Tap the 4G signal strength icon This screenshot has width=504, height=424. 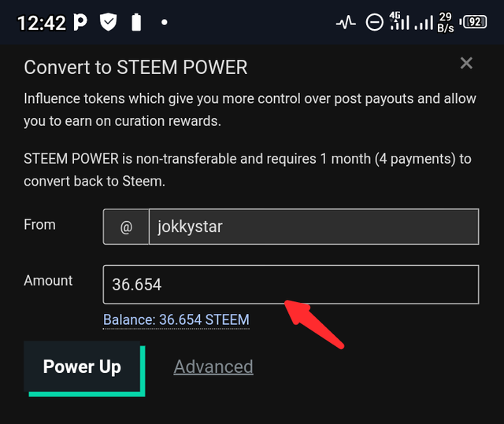(x=400, y=22)
